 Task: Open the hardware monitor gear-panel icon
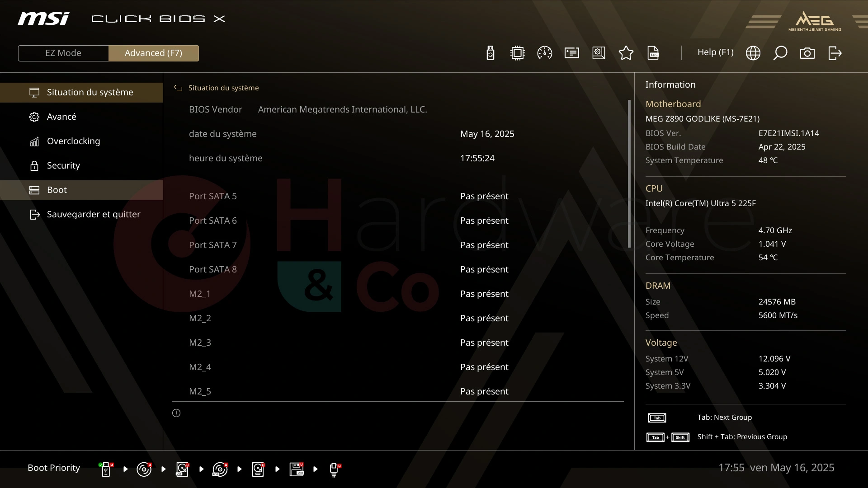pos(599,53)
